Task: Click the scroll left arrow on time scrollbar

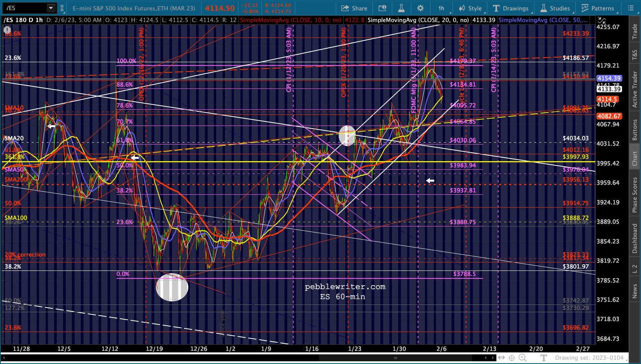Action: [3, 358]
